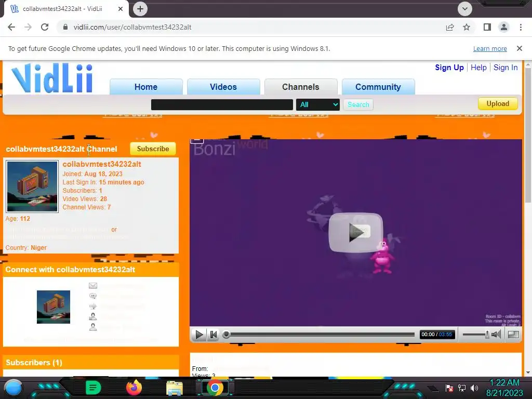This screenshot has width=532, height=399.
Task: Launch Firefox from the taskbar
Action: pos(134,388)
